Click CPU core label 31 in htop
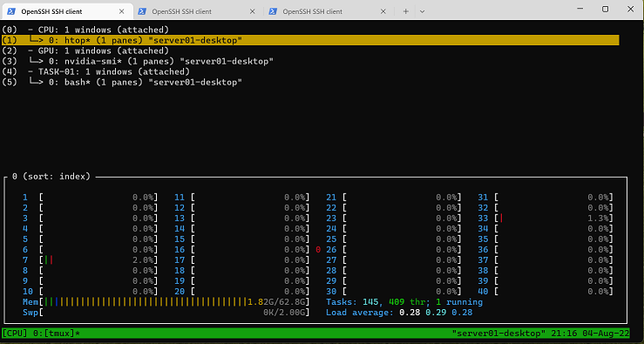The image size is (644, 344). pyautogui.click(x=483, y=197)
